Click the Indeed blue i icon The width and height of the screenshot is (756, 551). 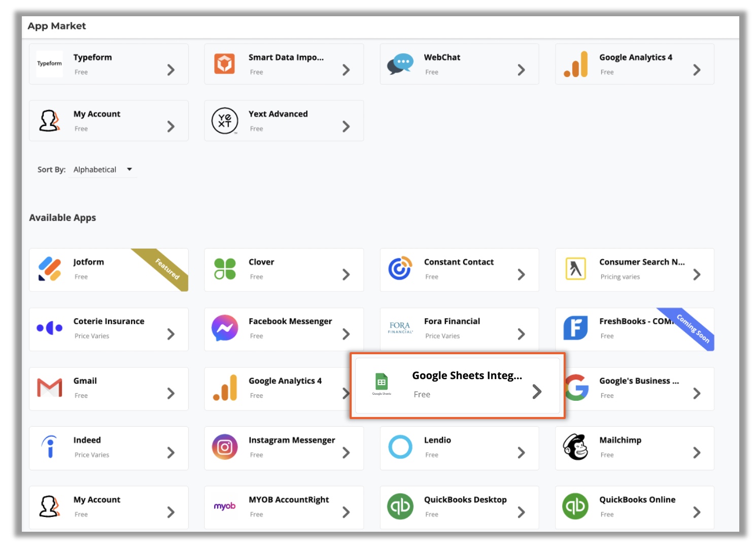click(x=50, y=447)
